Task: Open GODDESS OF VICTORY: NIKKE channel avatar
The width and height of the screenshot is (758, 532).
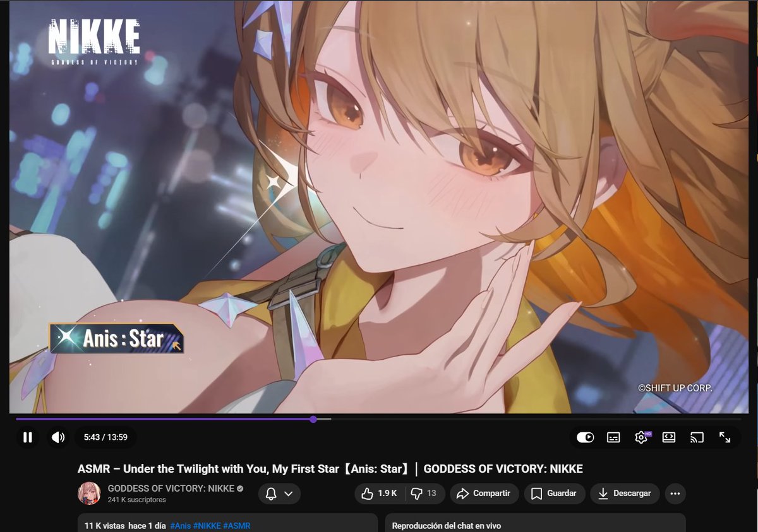Action: 89,494
